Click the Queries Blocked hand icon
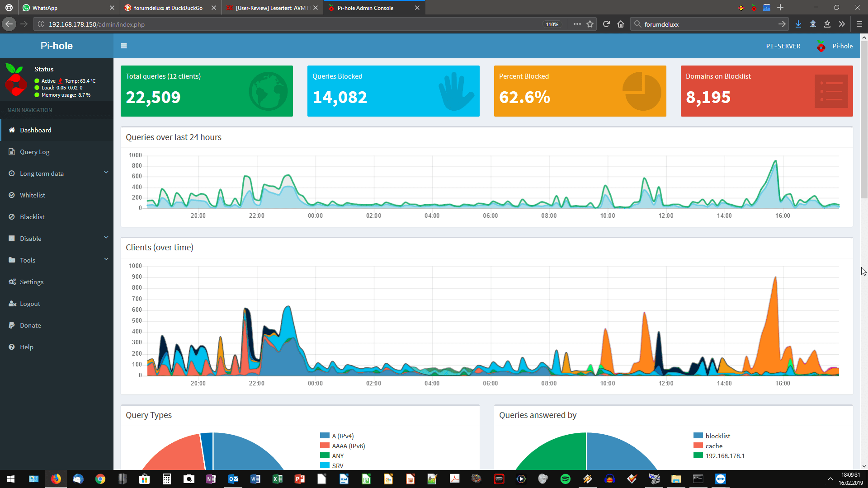 point(456,92)
